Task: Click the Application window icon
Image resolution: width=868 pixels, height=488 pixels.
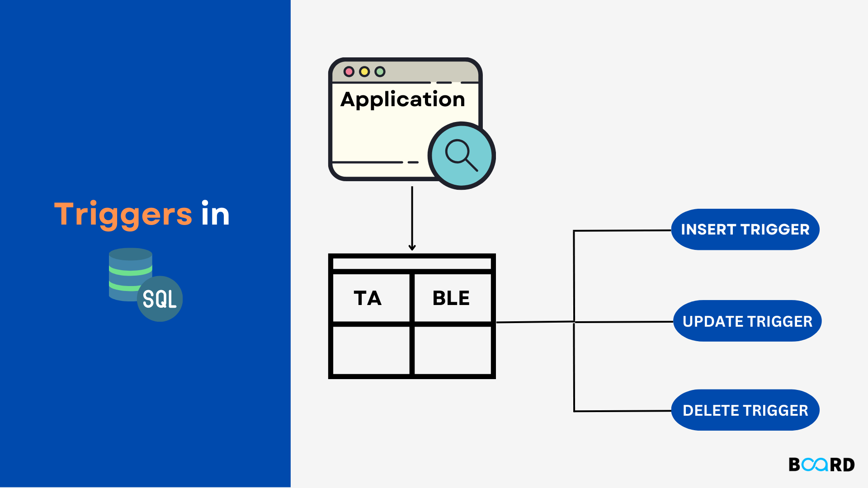Action: point(408,117)
